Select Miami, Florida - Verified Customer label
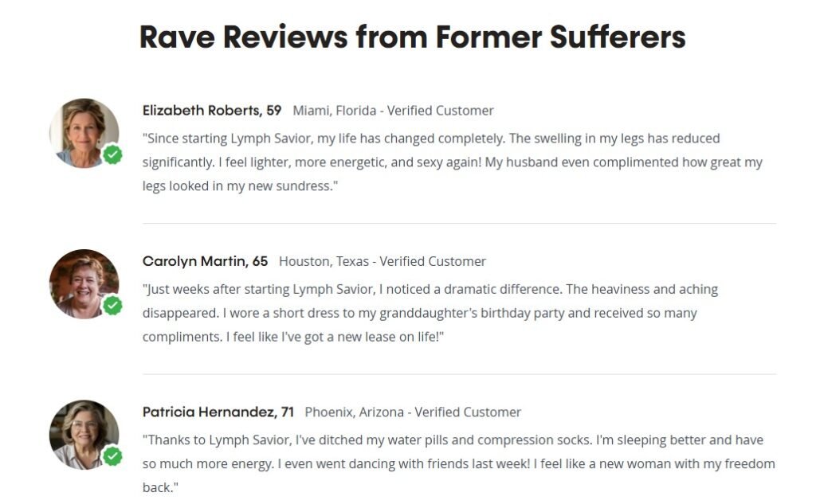 (x=393, y=110)
